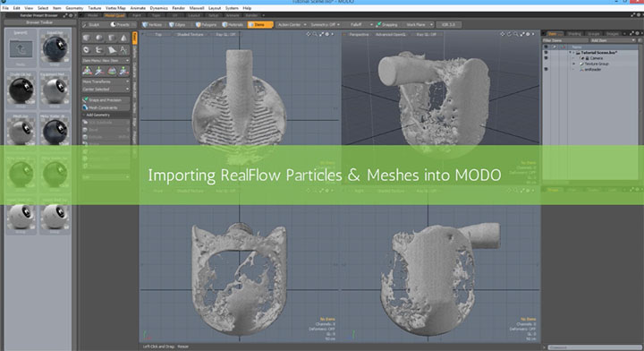Maximize the Perspective viewport

pos(522,35)
